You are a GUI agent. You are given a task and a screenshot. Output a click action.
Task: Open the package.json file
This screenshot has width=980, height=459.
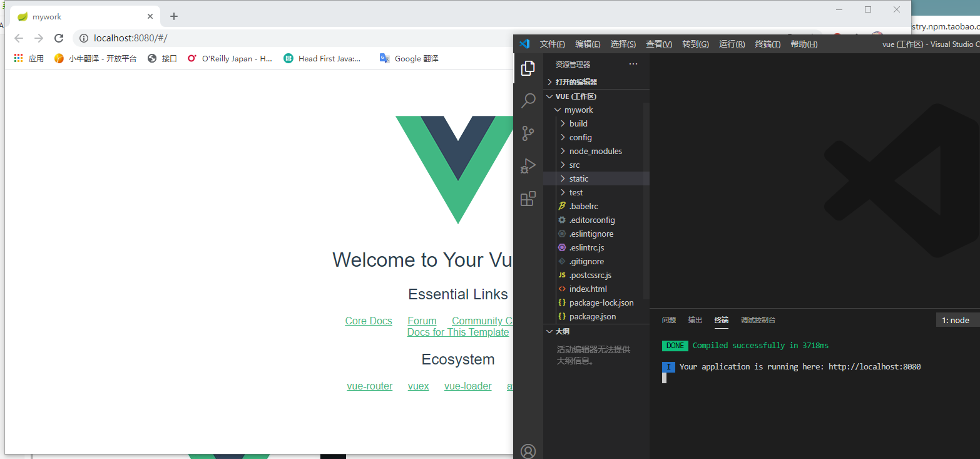596,316
